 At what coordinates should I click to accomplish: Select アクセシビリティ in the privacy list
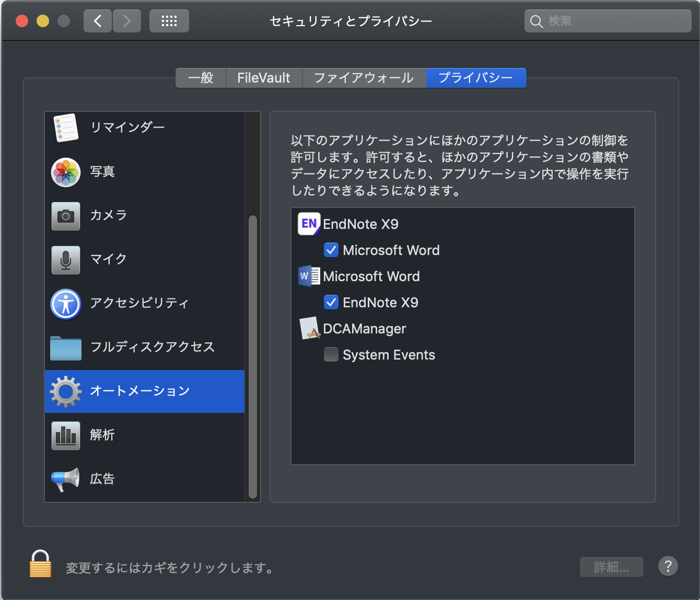[x=145, y=304]
